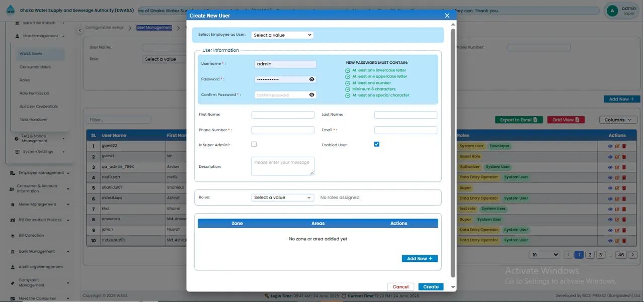The image size is (644, 302).
Task: Click Add New button on users page
Action: pos(622,99)
